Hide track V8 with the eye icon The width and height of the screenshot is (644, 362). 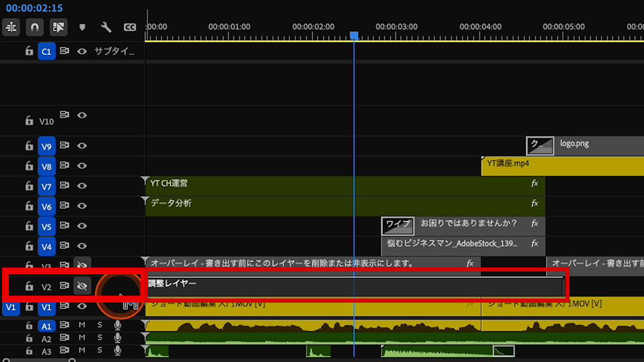point(82,166)
